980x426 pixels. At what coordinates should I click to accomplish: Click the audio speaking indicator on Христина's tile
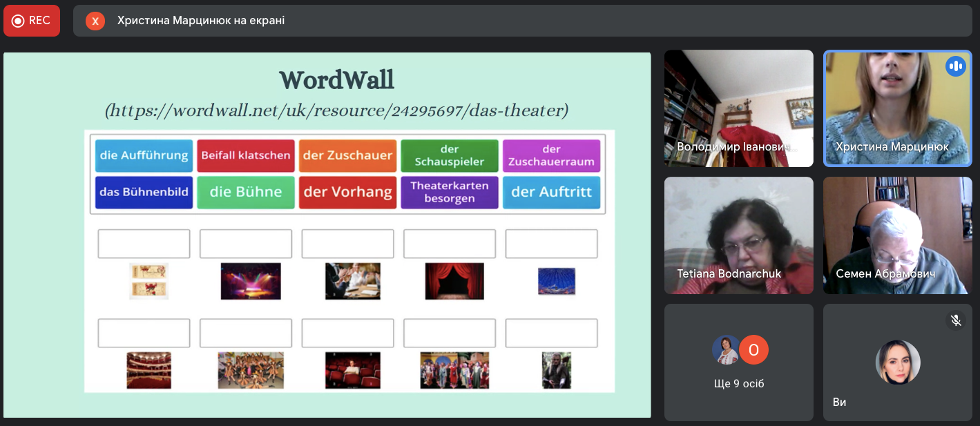[x=955, y=66]
